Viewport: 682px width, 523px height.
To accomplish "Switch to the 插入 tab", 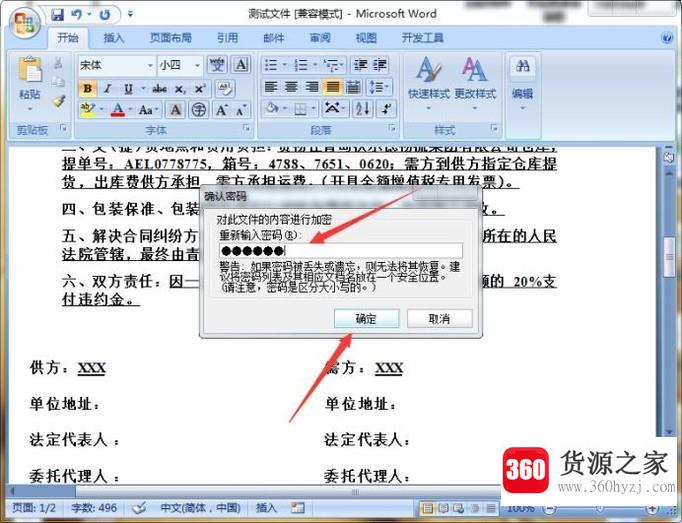I will pyautogui.click(x=114, y=38).
